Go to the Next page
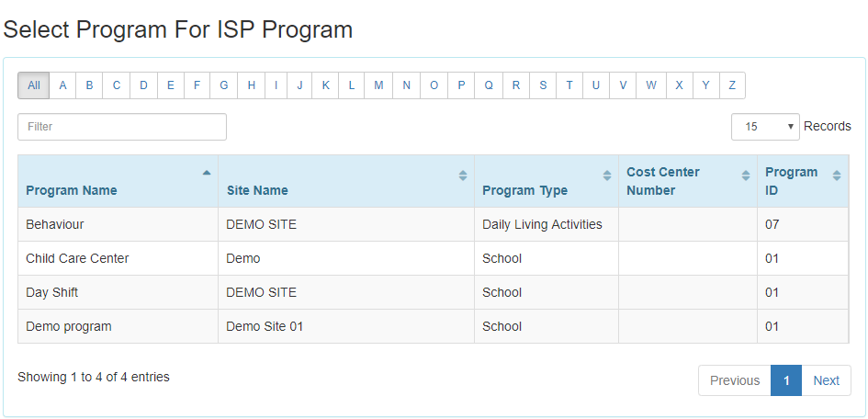This screenshot has height=419, width=868. click(826, 380)
